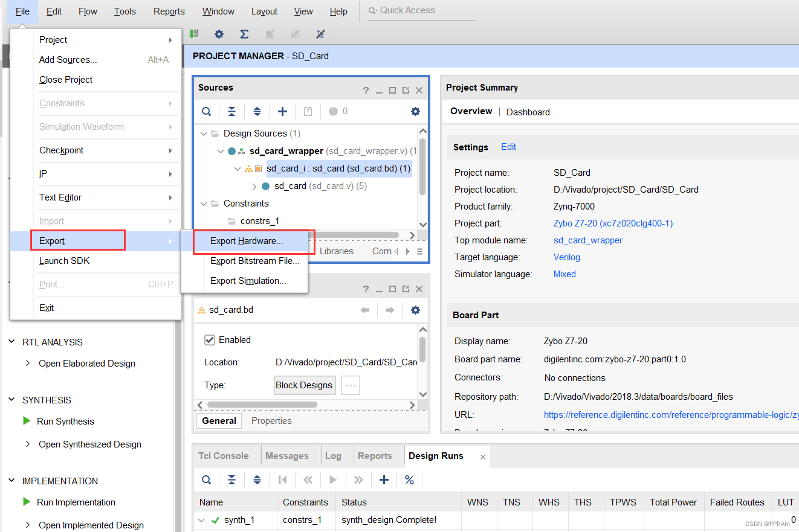Float the source file properties panel
The height and width of the screenshot is (532, 799).
[x=406, y=290]
